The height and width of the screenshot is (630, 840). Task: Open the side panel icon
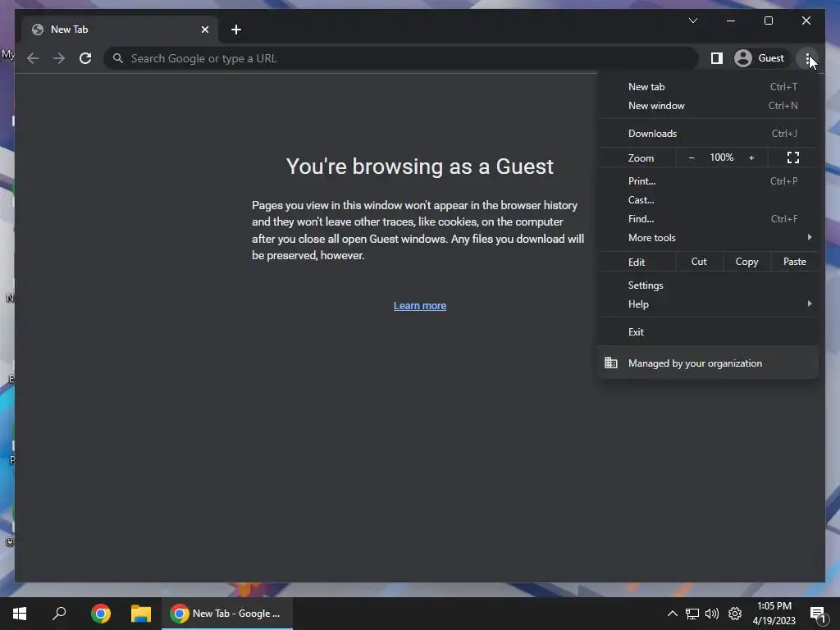pos(717,58)
